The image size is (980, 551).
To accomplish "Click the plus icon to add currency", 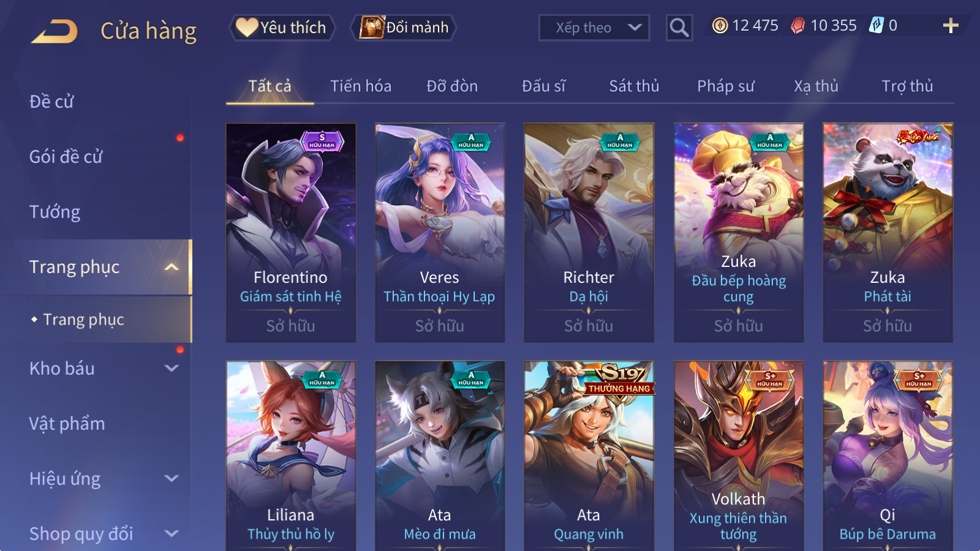I will click(x=951, y=26).
